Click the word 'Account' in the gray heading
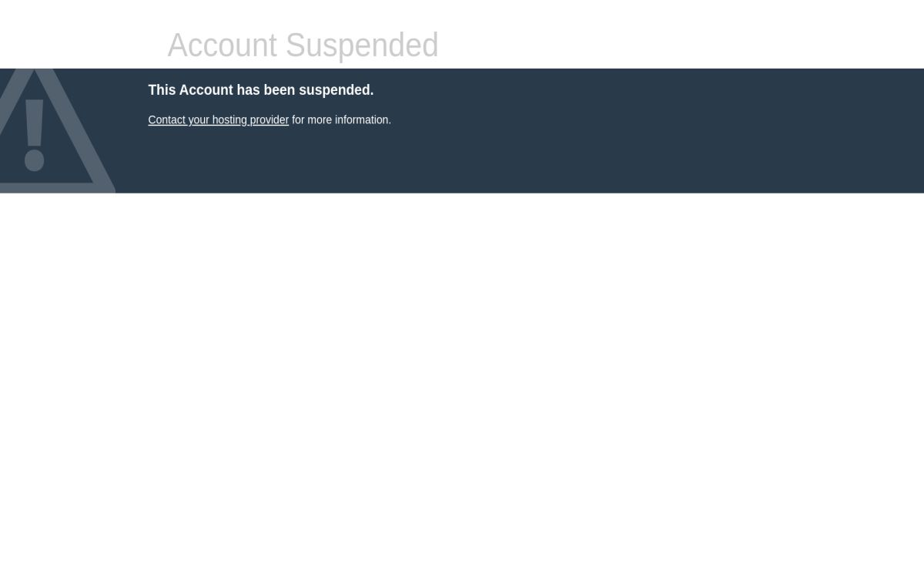The width and height of the screenshot is (924, 578). point(222,45)
